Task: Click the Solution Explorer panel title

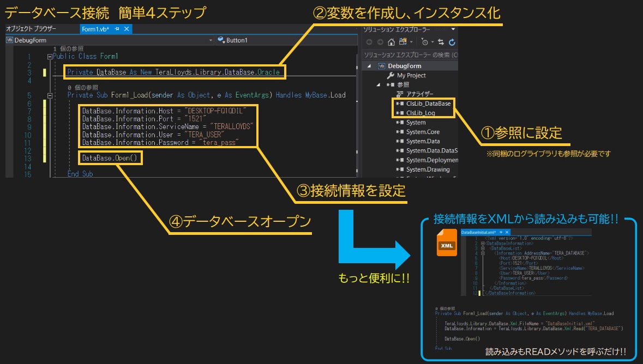Action: [x=396, y=29]
